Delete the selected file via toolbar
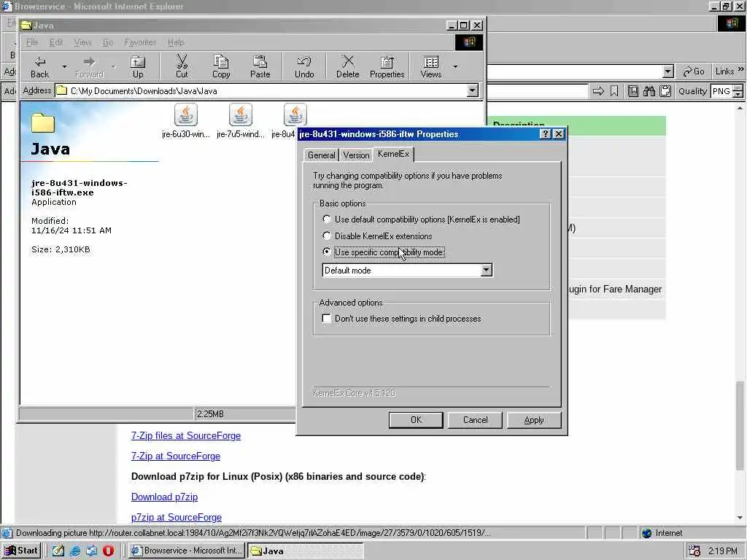 pyautogui.click(x=347, y=66)
